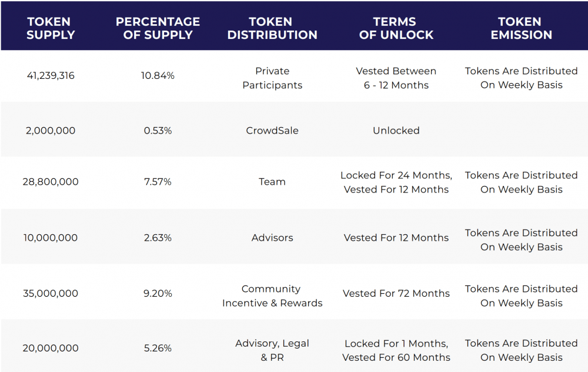588x372 pixels.
Task: Click the Locked For 24 Months cell
Action: (x=396, y=182)
